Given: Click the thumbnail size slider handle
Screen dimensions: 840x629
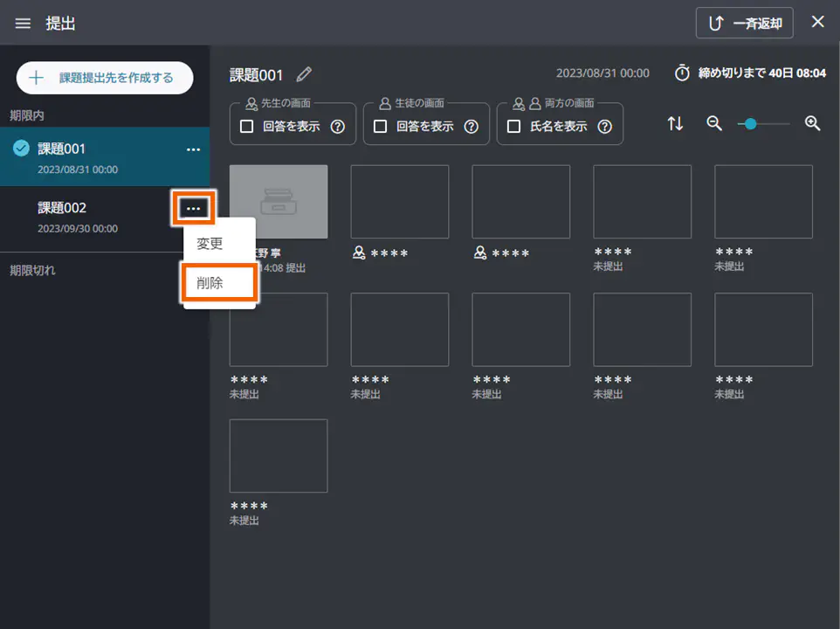Looking at the screenshot, I should pos(750,124).
